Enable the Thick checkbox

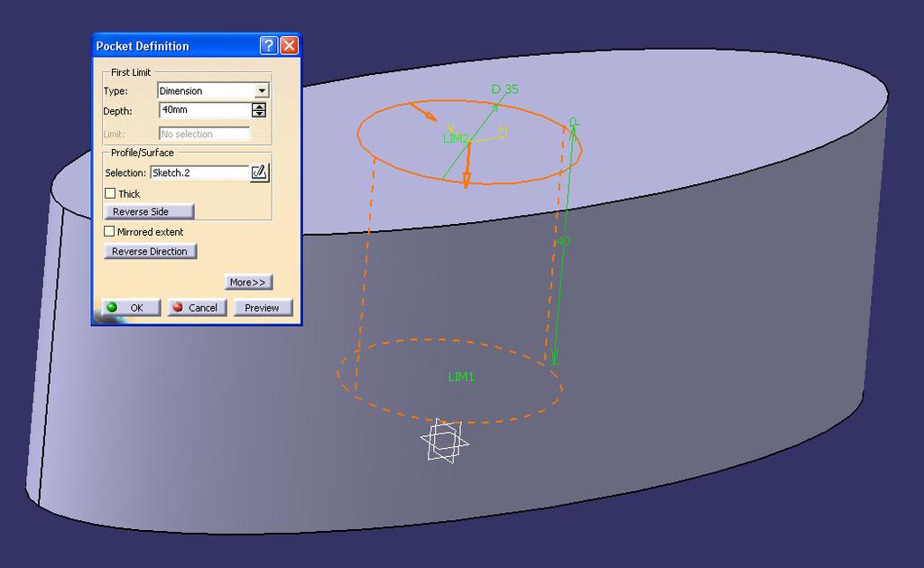(x=109, y=193)
